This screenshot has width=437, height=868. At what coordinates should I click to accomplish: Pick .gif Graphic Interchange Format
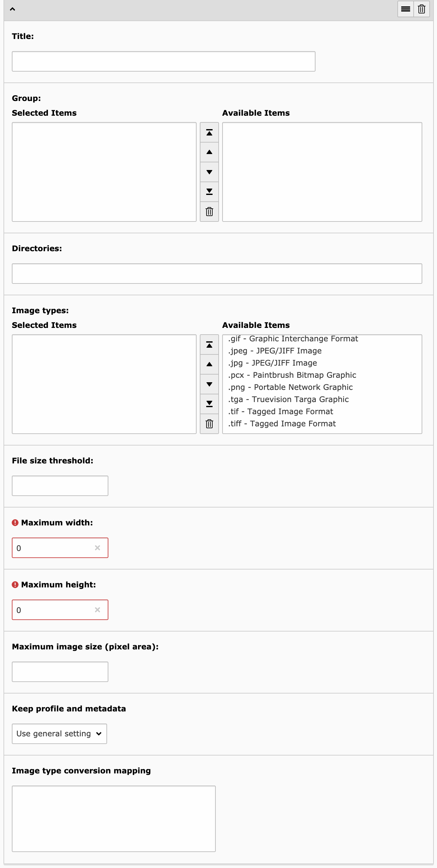(293, 339)
